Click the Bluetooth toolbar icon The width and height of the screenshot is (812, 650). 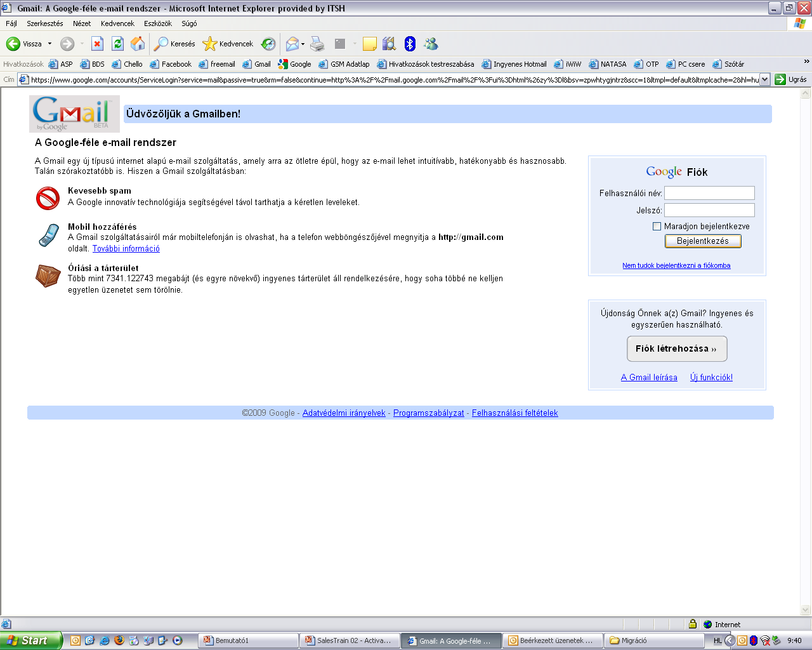point(410,44)
